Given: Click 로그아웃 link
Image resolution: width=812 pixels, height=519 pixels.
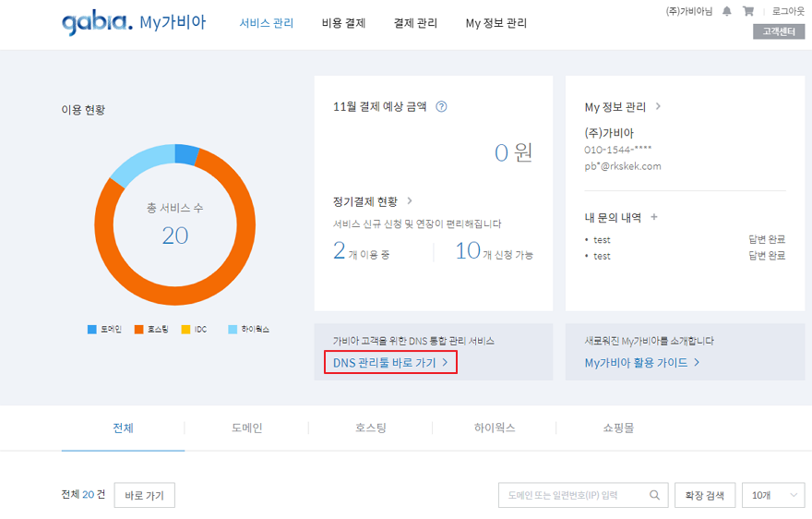Looking at the screenshot, I should 788,11.
